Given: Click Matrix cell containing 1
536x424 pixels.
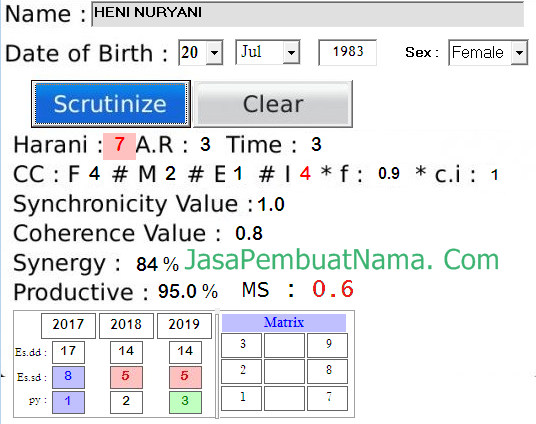Looking at the screenshot, I should (242, 398).
